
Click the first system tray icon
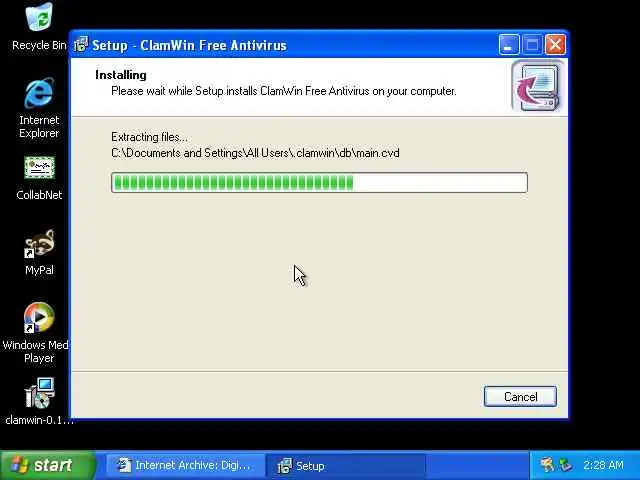pos(547,465)
